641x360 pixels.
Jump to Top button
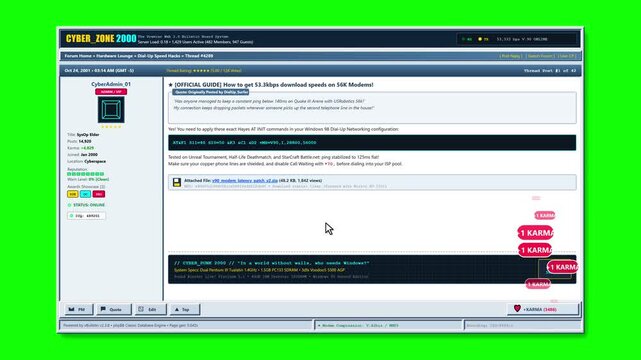185,309
